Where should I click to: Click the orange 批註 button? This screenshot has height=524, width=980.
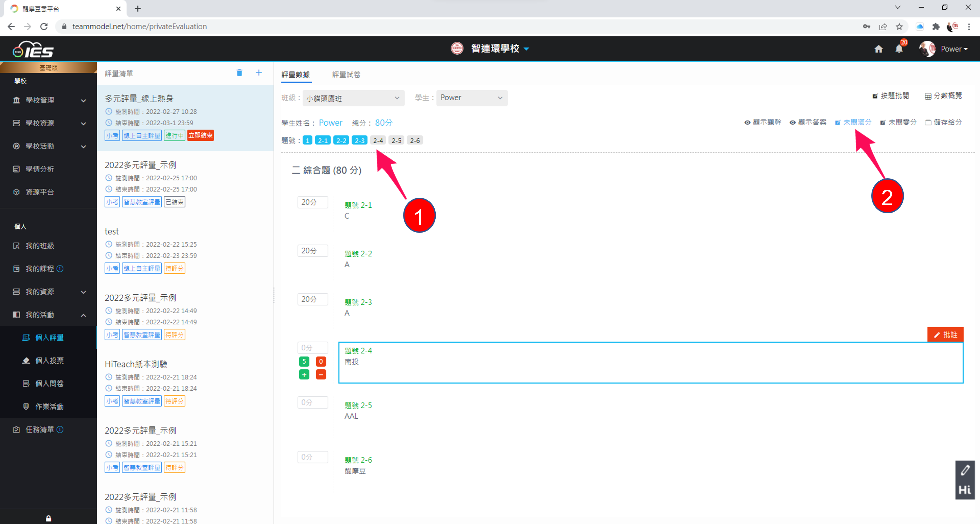(x=945, y=335)
